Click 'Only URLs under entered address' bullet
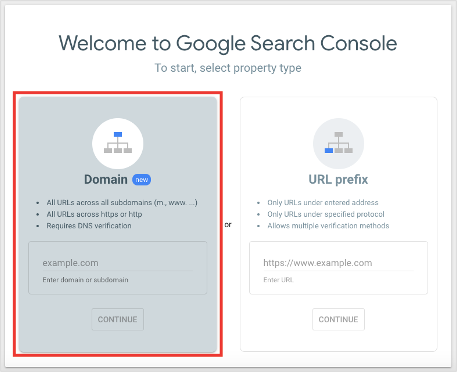 [x=323, y=202]
